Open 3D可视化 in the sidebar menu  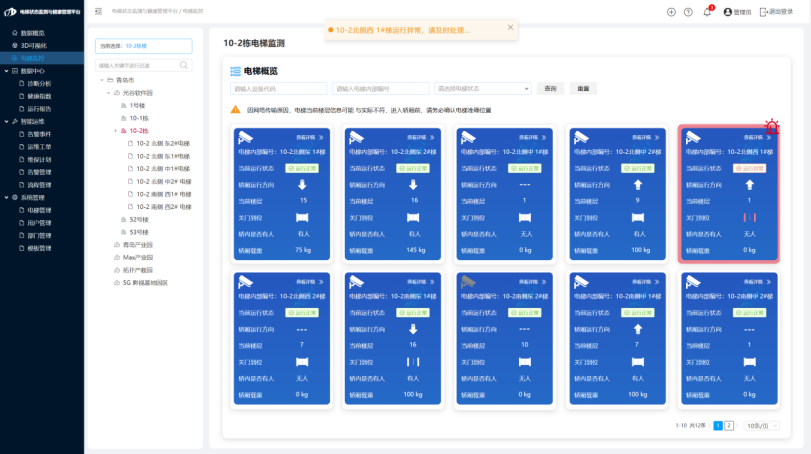pyautogui.click(x=34, y=45)
